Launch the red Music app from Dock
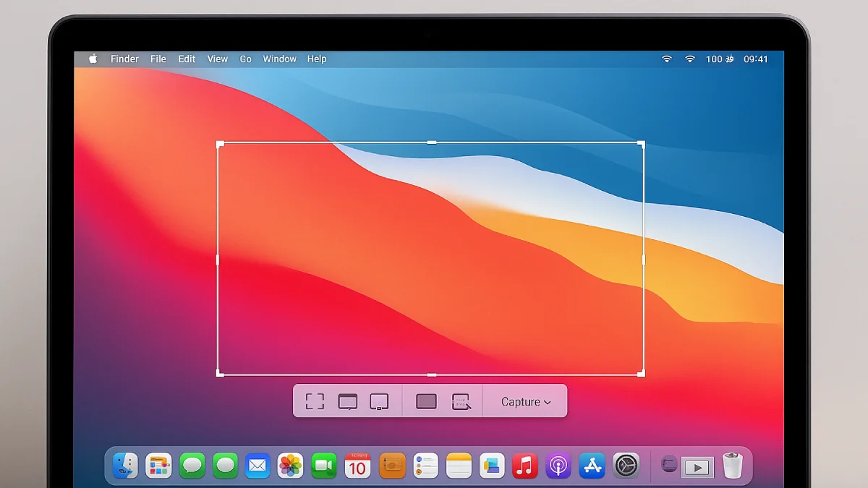This screenshot has height=488, width=868. [525, 466]
